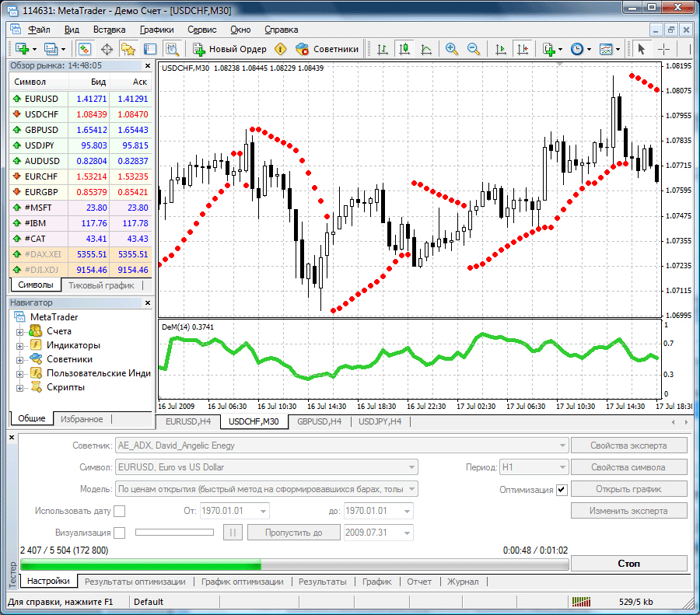Open the new chart dropdown arrow

point(34,49)
